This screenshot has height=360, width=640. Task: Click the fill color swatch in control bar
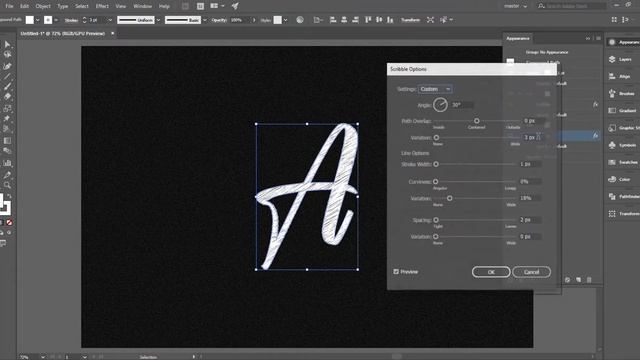tap(30, 20)
